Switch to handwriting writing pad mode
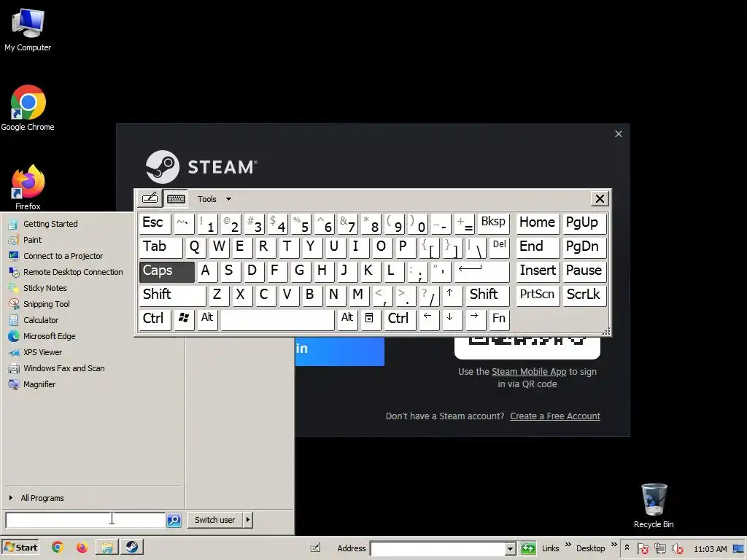The width and height of the screenshot is (747, 560). click(x=150, y=198)
